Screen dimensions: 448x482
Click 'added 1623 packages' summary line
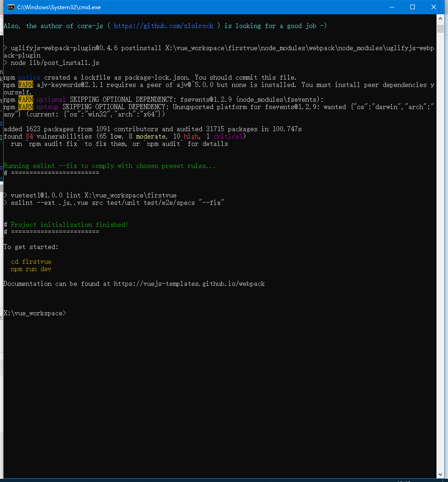(153, 129)
